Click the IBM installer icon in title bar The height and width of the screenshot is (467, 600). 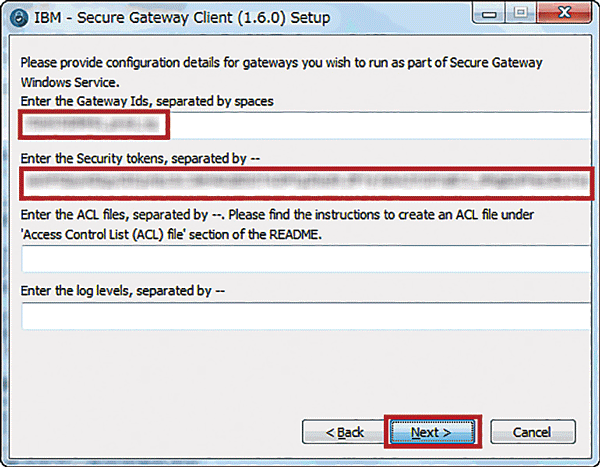(17, 18)
